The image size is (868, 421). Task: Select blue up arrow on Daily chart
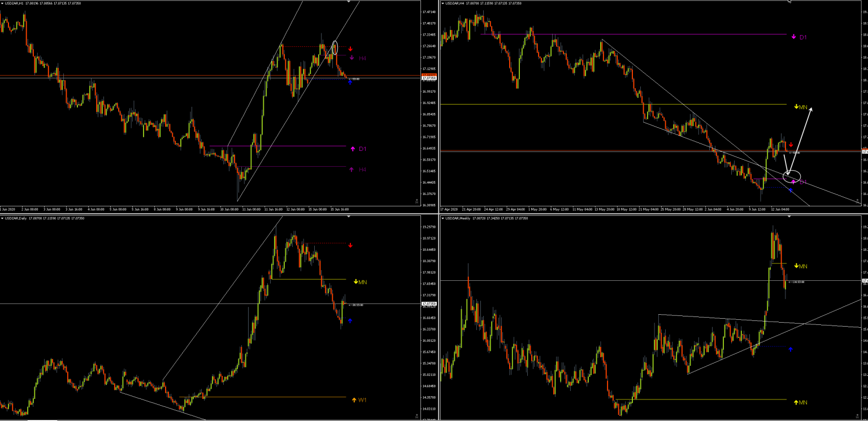pos(350,320)
